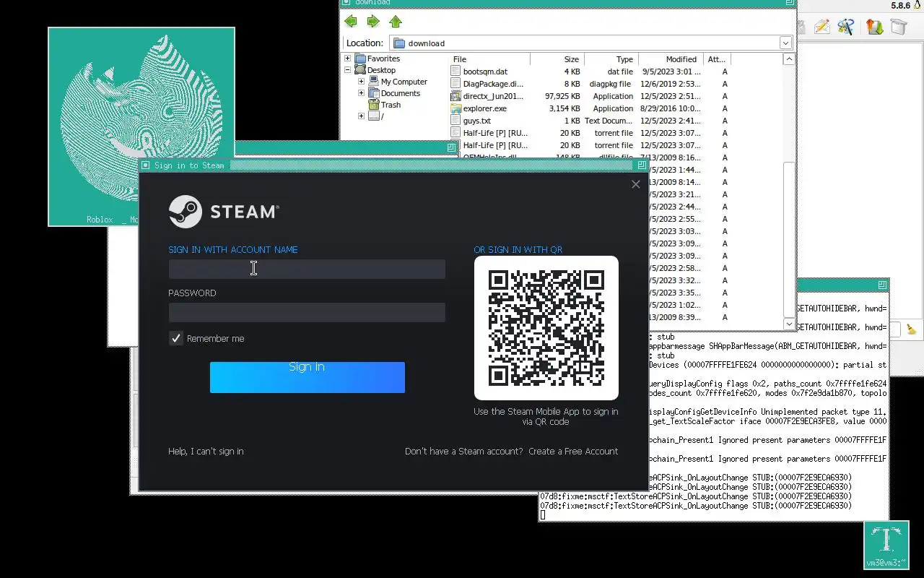Sort by the Att... column header
The height and width of the screenshot is (578, 924).
click(717, 59)
